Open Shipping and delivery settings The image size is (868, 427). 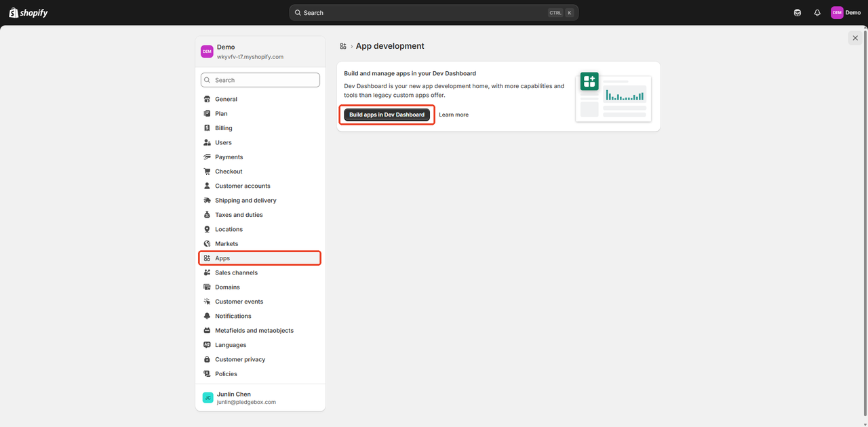245,201
